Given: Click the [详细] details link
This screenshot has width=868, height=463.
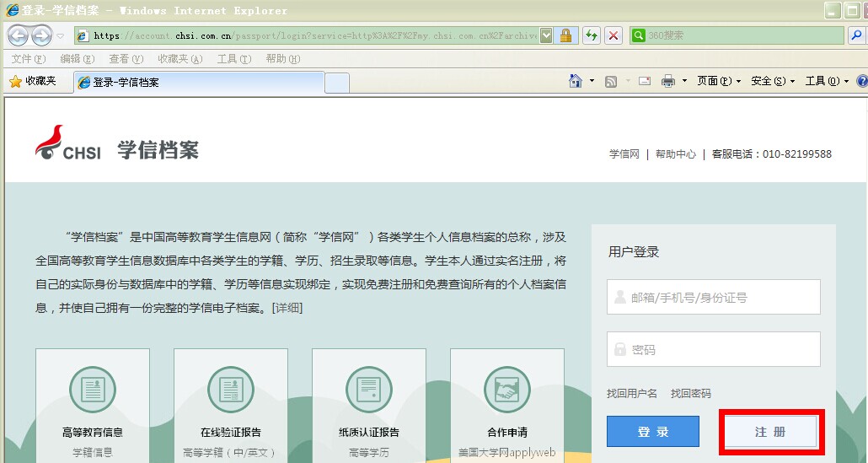Looking at the screenshot, I should pos(287,308).
